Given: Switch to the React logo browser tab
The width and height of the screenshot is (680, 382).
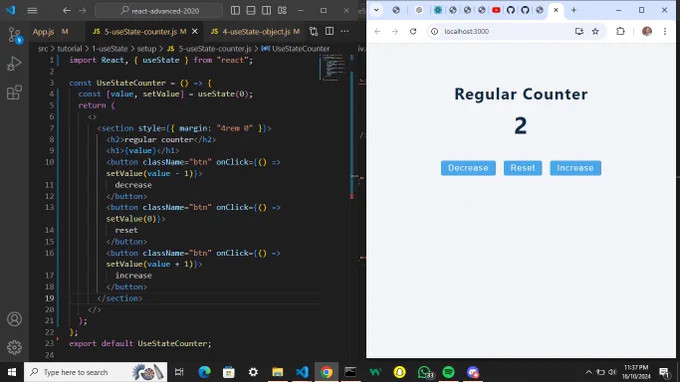Looking at the screenshot, I should click(438, 10).
